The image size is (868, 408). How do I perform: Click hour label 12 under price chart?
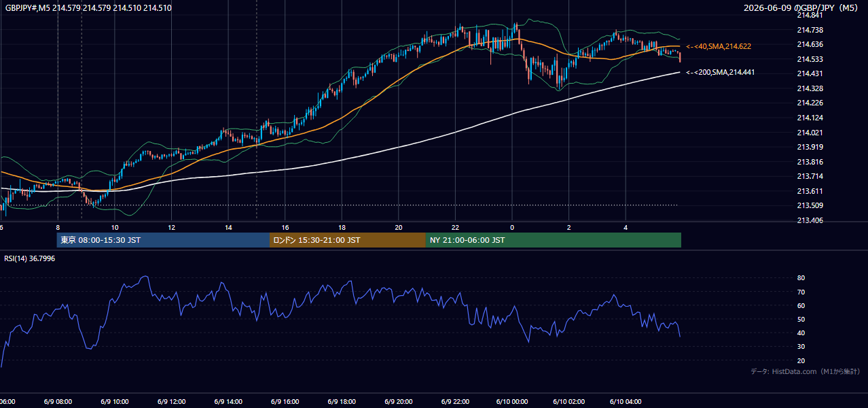click(x=172, y=228)
